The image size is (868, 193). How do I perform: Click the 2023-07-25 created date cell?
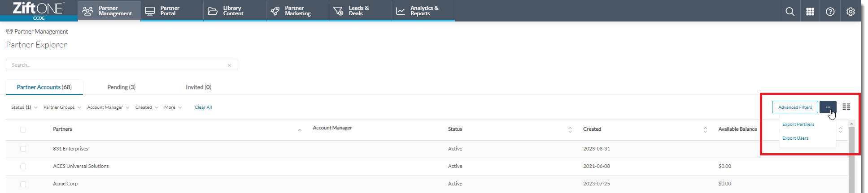(596, 184)
